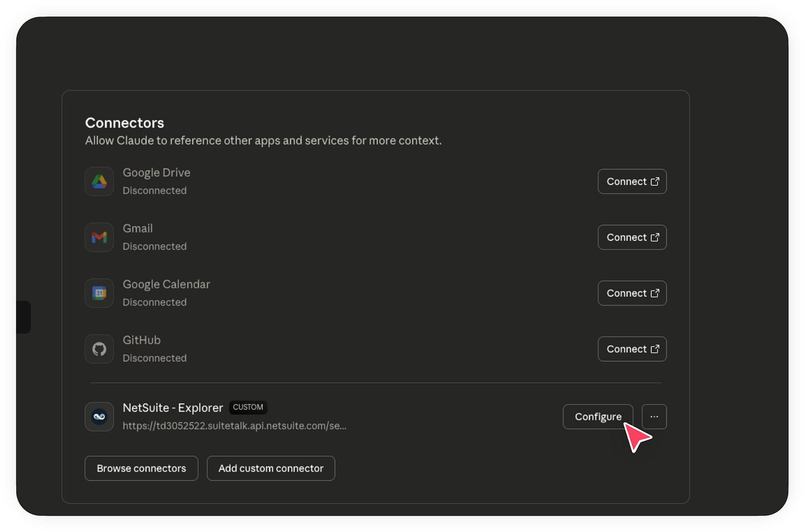Screen dimensions: 805x532
Task: Select the NetSuite - Explorer title
Action: tap(172, 408)
